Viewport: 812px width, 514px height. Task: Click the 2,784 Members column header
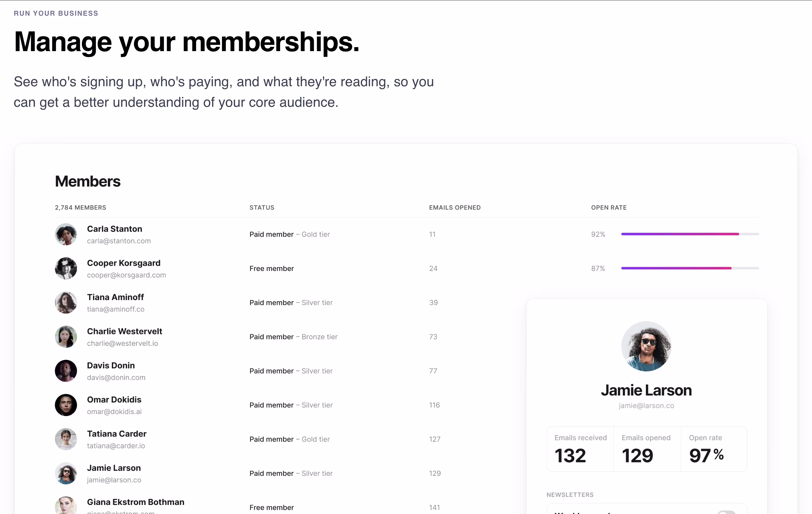[80, 208]
